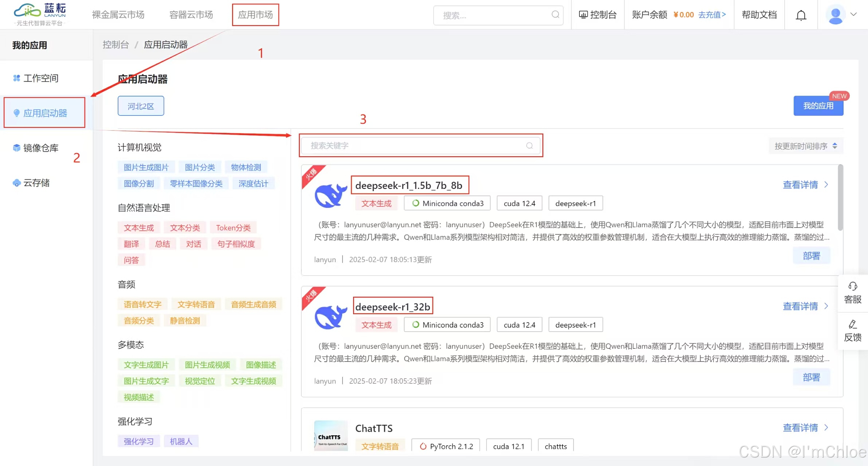Click the keyword search magnifier icon

coord(529,146)
